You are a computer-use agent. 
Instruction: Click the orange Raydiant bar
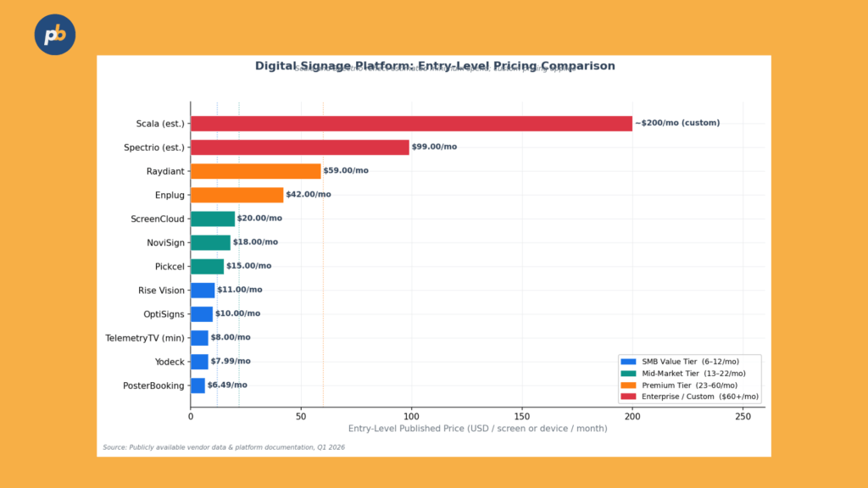(x=256, y=171)
